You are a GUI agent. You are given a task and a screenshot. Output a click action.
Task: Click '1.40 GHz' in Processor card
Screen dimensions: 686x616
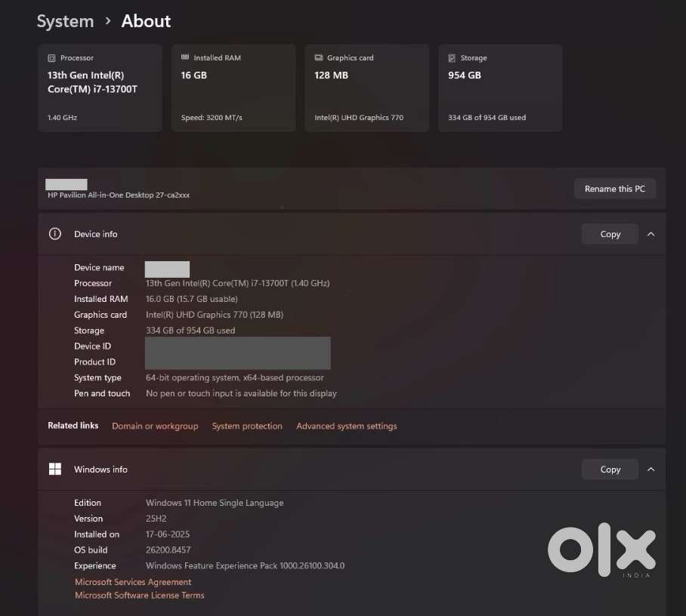point(62,118)
